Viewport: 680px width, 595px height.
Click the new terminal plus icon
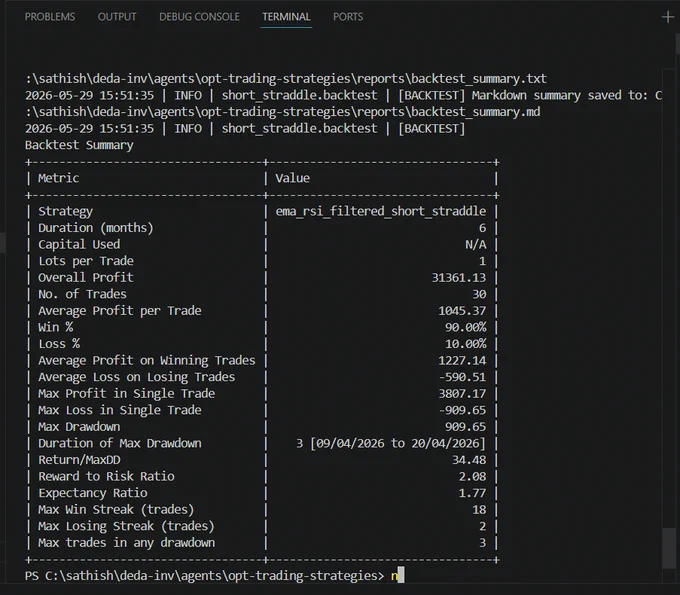point(667,17)
